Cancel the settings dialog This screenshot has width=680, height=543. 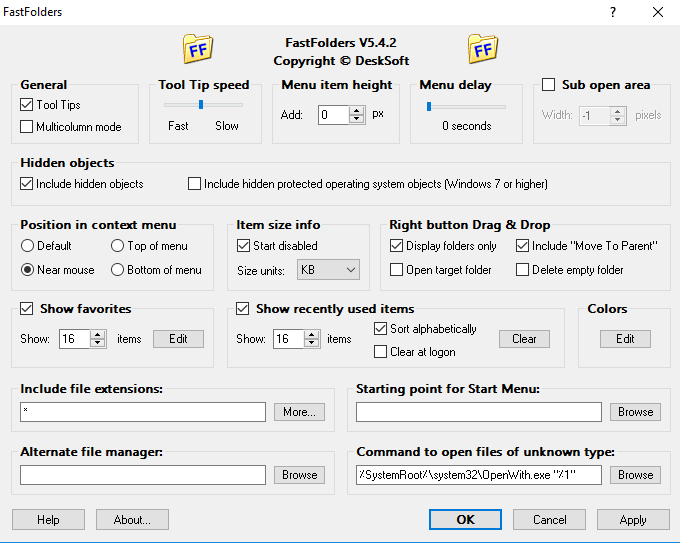(549, 520)
